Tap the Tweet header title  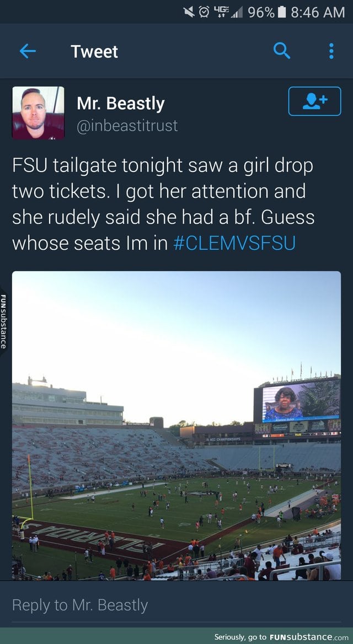tap(94, 52)
